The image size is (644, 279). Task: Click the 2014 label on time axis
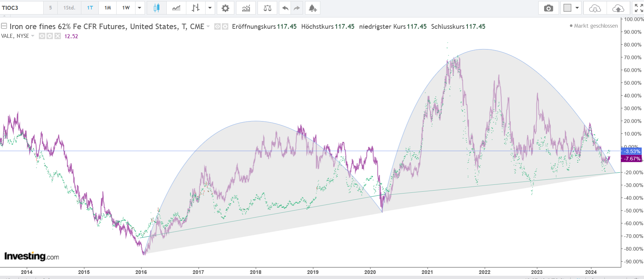[27, 272]
